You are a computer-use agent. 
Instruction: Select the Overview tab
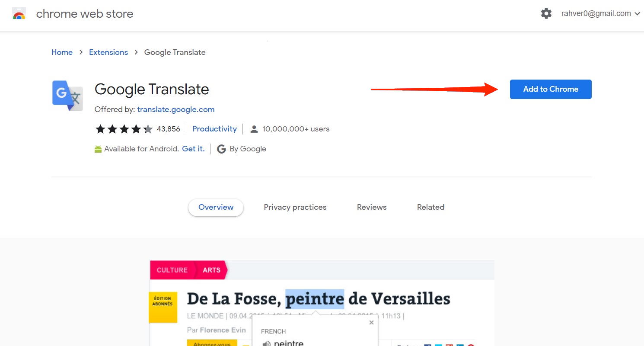(x=216, y=207)
